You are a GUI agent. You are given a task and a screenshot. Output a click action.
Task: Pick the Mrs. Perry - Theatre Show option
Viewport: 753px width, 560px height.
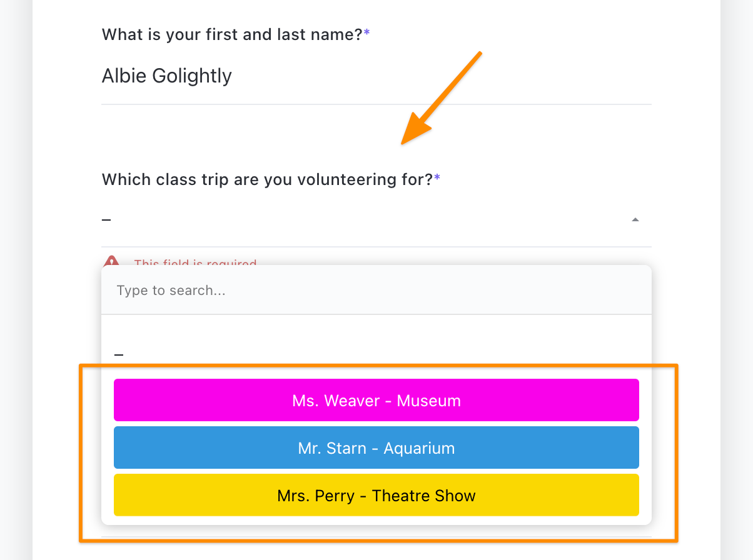tap(376, 496)
